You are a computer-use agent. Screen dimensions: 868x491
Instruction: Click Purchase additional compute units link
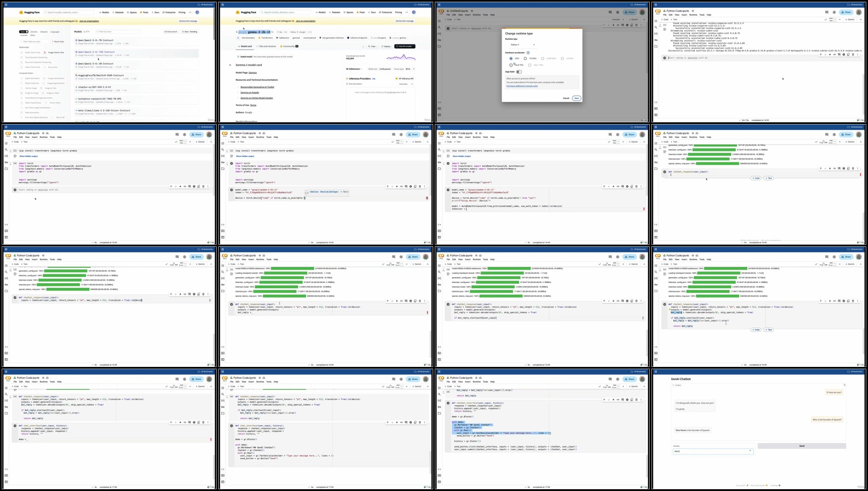point(522,86)
